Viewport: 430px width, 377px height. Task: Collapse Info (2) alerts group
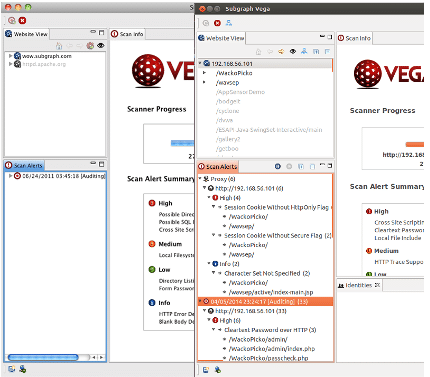coord(209,264)
